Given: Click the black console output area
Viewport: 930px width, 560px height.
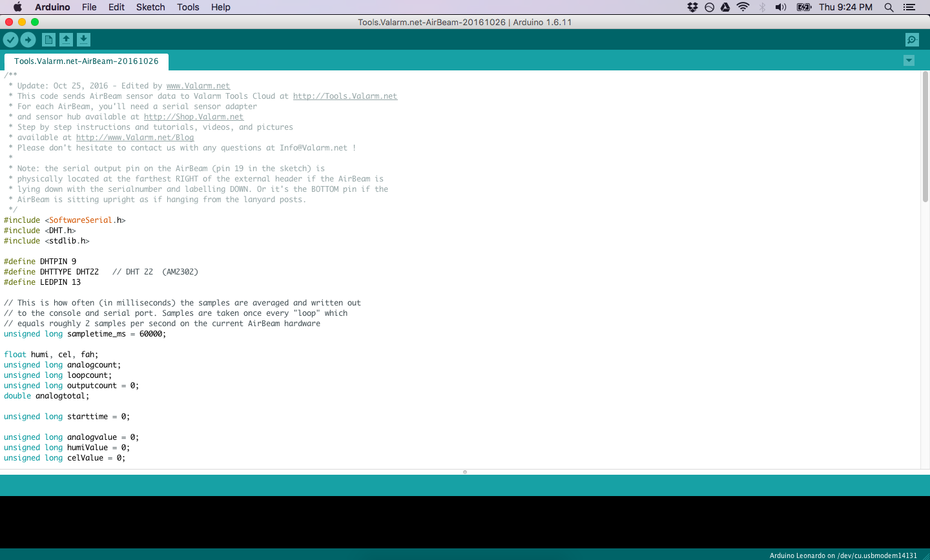Looking at the screenshot, I should (x=465, y=523).
